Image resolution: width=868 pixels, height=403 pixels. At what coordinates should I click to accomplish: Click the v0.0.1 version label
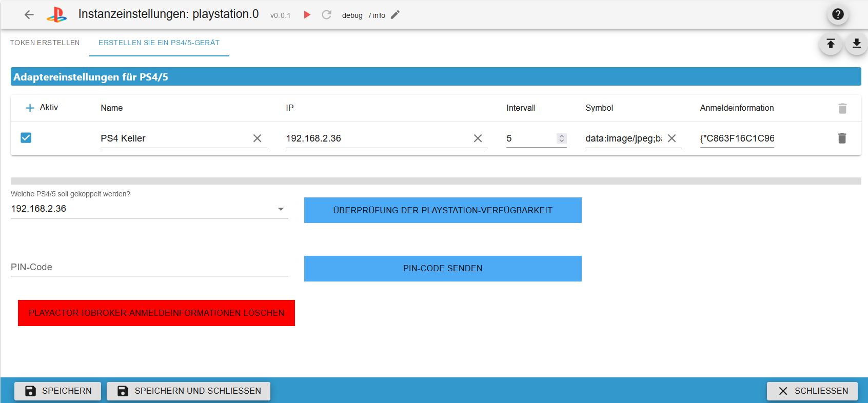(281, 15)
